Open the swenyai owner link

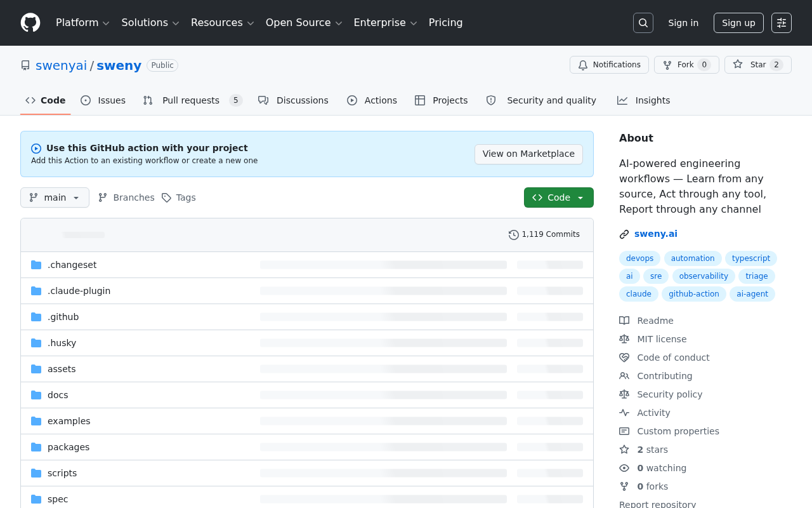(x=61, y=65)
